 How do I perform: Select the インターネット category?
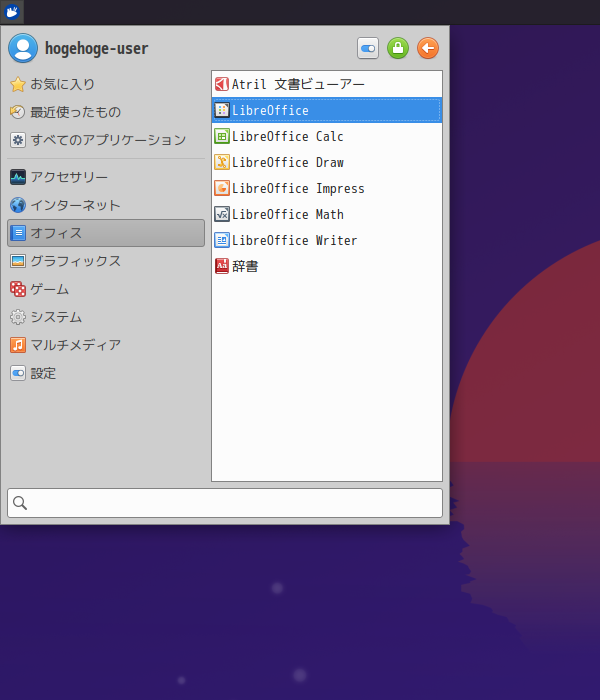pos(106,205)
